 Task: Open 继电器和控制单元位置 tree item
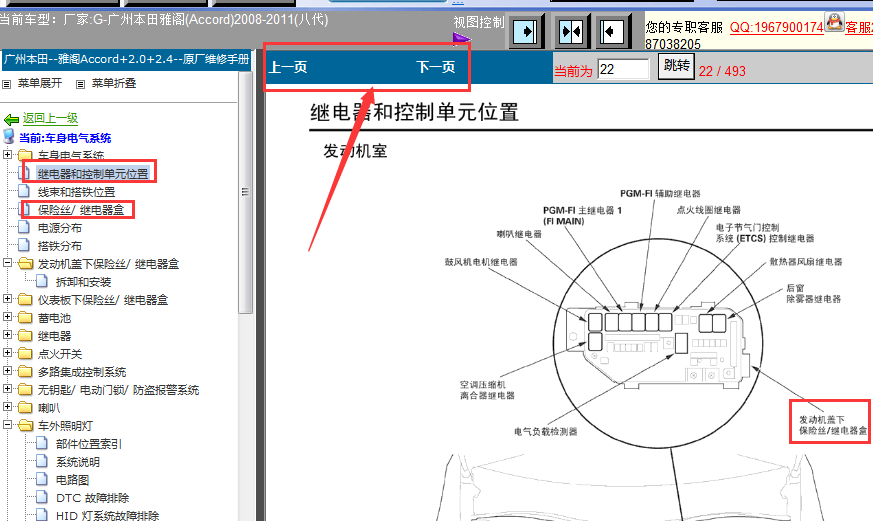93,174
